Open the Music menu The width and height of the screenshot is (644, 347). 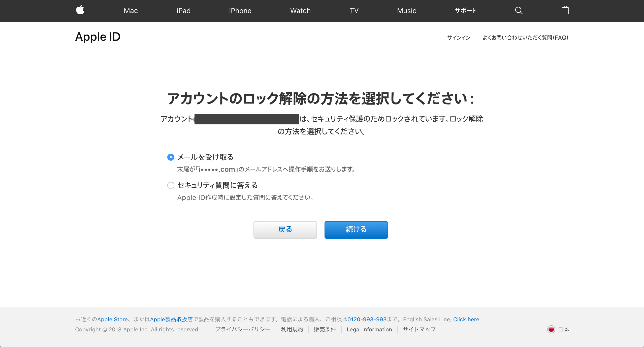point(407,11)
